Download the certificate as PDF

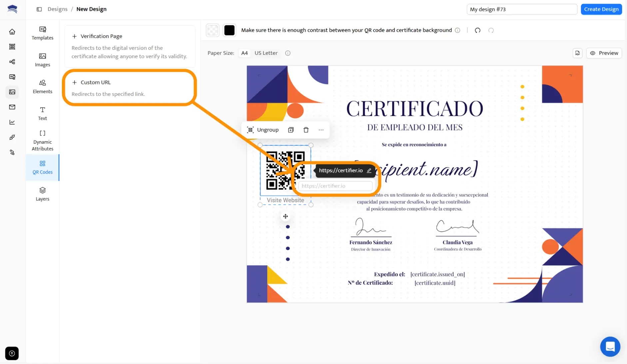[577, 53]
